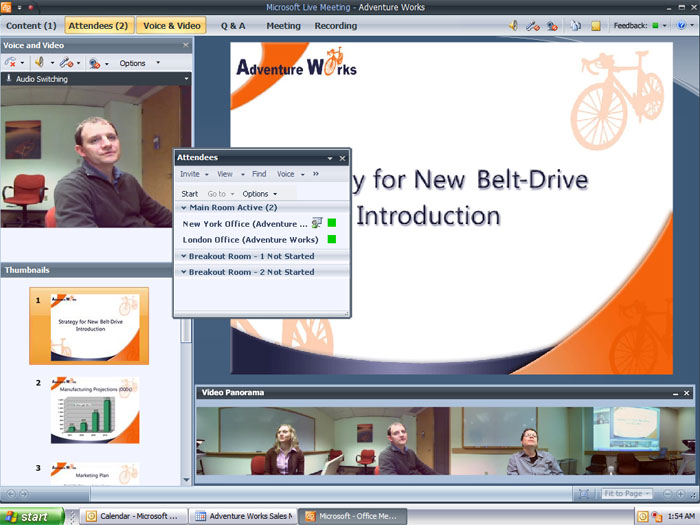700x525 pixels.
Task: Toggle the microphone mute in the Voice and Video panel
Action: [x=67, y=63]
